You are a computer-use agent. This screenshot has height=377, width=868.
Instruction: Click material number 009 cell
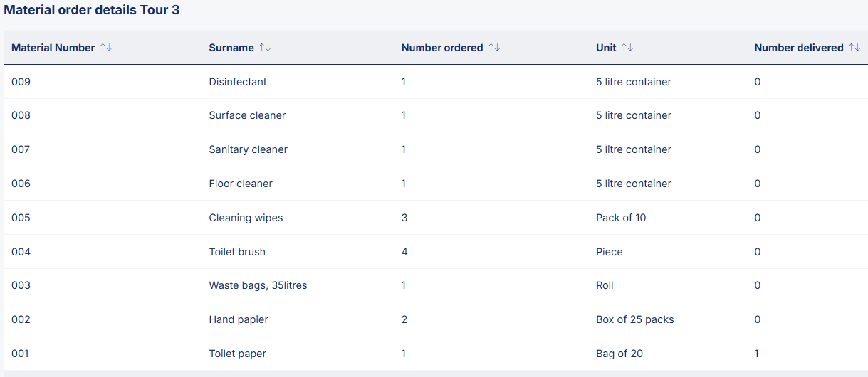point(21,82)
